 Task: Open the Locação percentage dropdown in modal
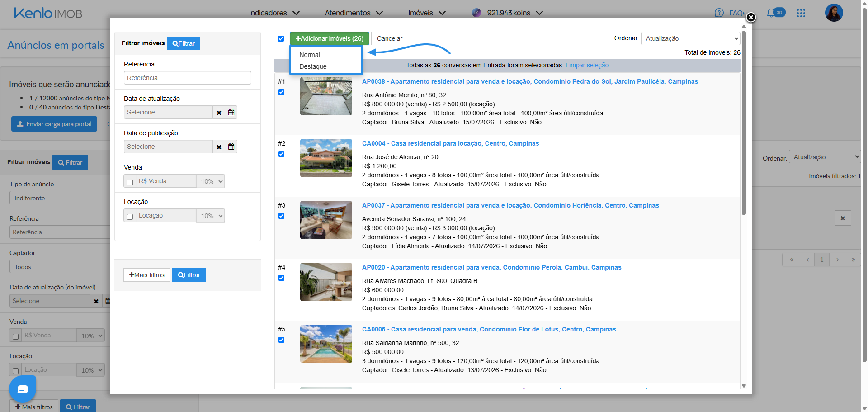tap(211, 216)
